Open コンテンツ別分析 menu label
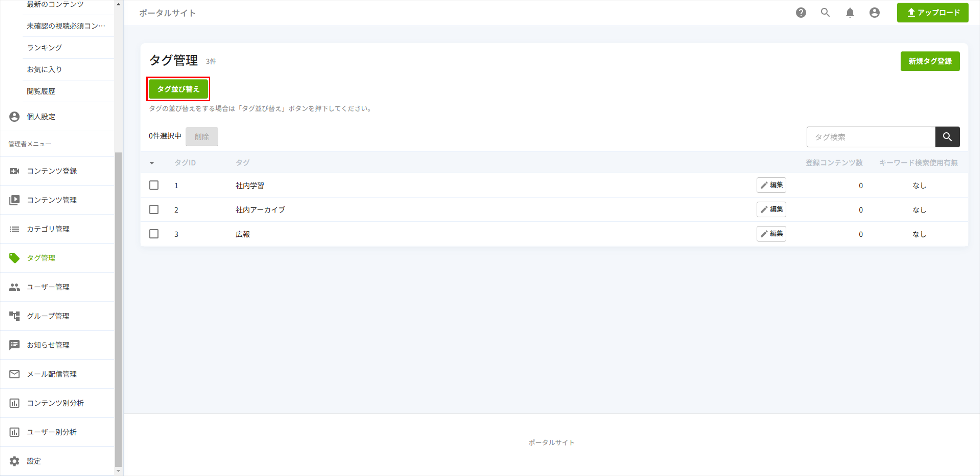The image size is (980, 476). coord(55,403)
